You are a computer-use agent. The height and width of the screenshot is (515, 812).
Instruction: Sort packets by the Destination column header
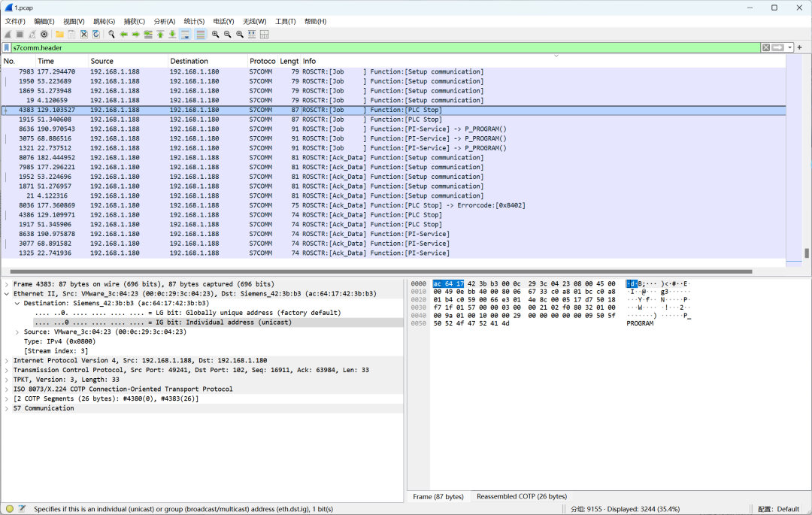[208, 61]
